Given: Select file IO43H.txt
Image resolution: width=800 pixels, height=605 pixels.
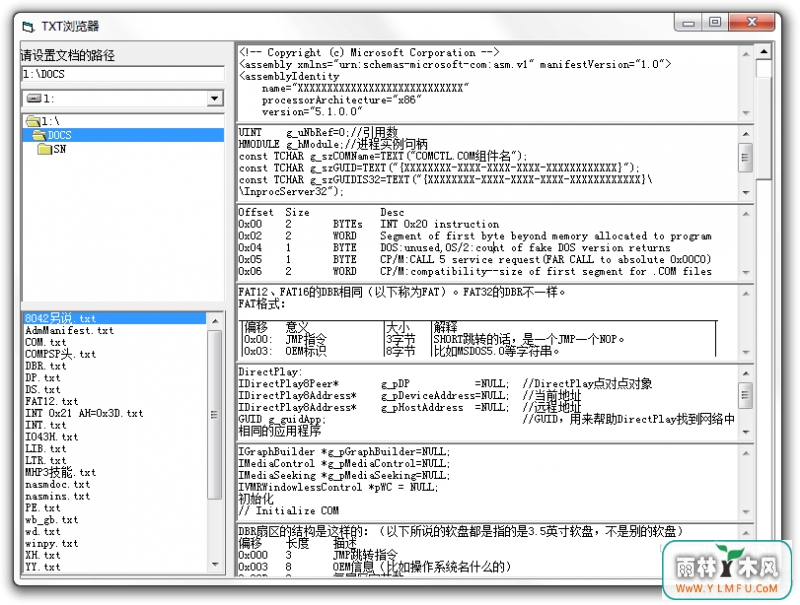Looking at the screenshot, I should (52, 437).
